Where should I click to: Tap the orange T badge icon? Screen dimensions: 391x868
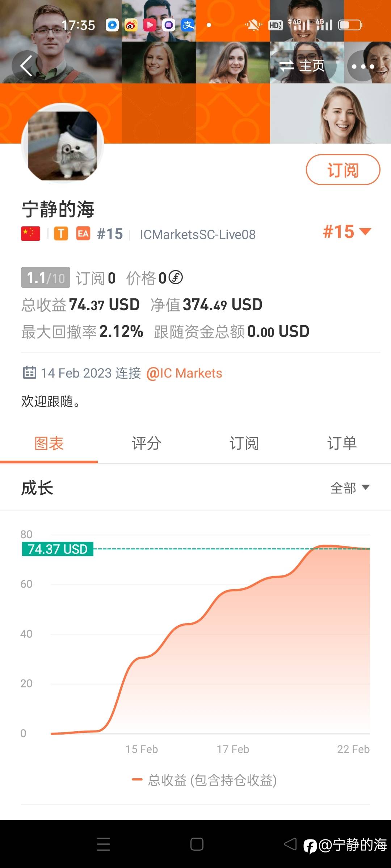point(61,234)
